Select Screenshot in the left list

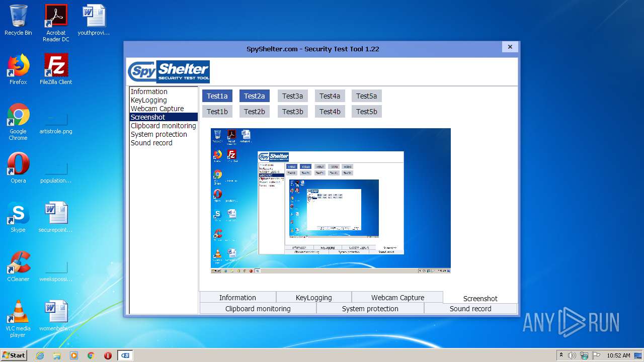164,117
